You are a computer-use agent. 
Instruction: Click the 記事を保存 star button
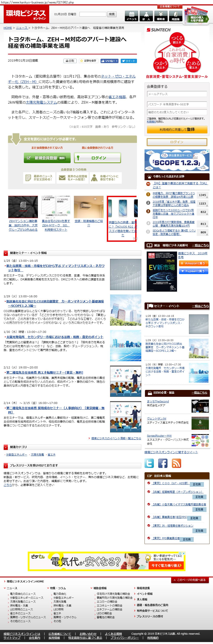pyautogui.click(x=88, y=61)
